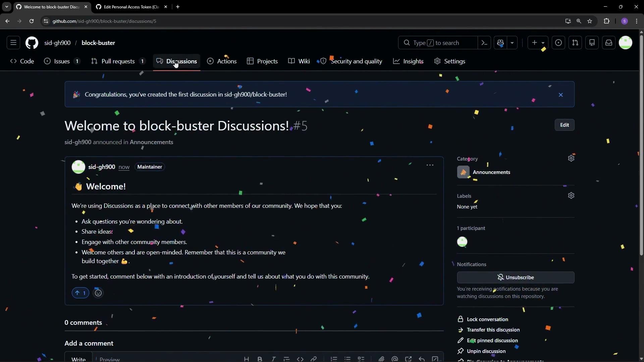
Task: Open your Pull requests from the header icon
Action: (x=575, y=43)
